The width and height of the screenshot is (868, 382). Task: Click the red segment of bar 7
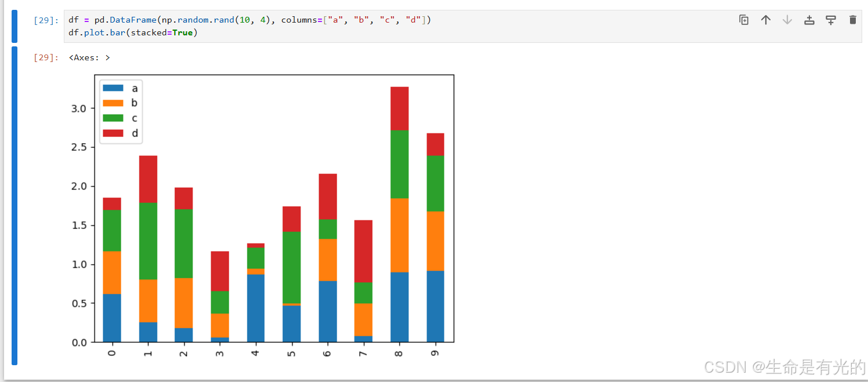[364, 251]
